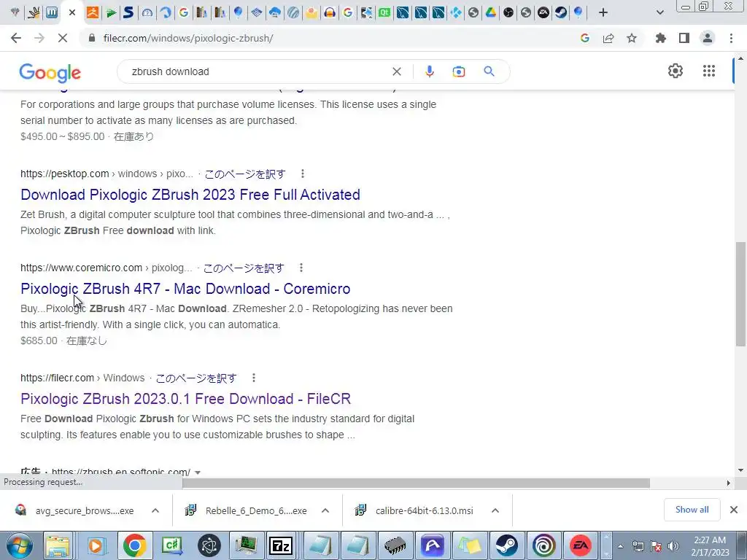747x560 pixels.
Task: Expand options for avg_secure_brows....exe download
Action: click(x=155, y=510)
